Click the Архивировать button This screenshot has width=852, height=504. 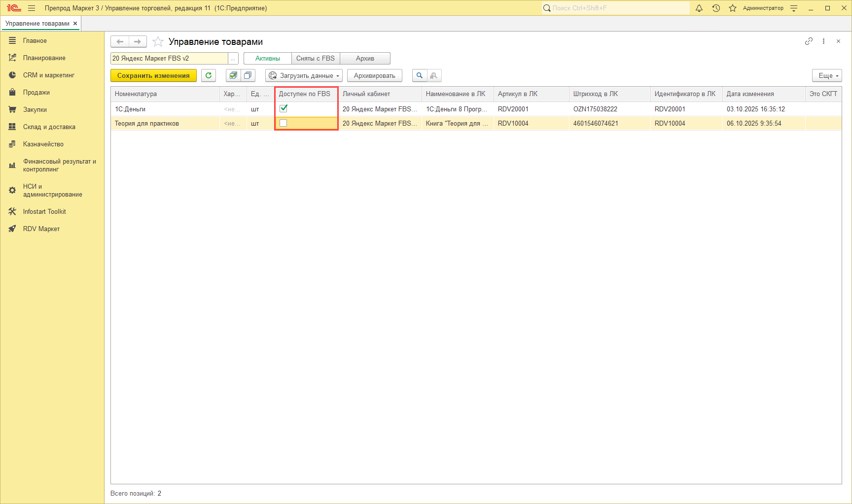click(x=375, y=75)
